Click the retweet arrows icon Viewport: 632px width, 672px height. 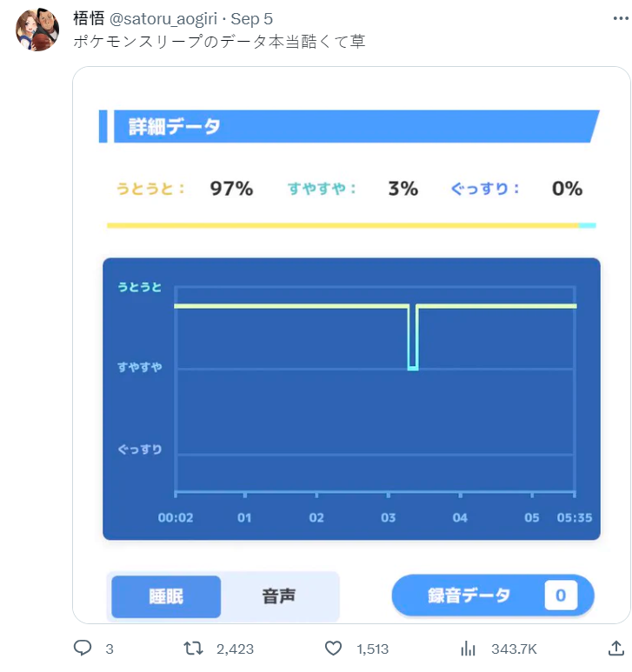point(196,649)
